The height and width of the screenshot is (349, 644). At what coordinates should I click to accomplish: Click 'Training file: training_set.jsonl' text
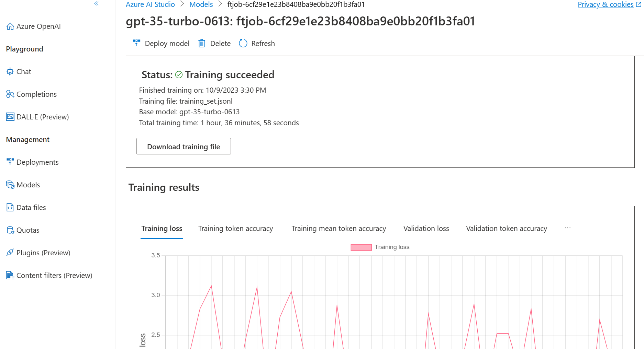tap(186, 101)
